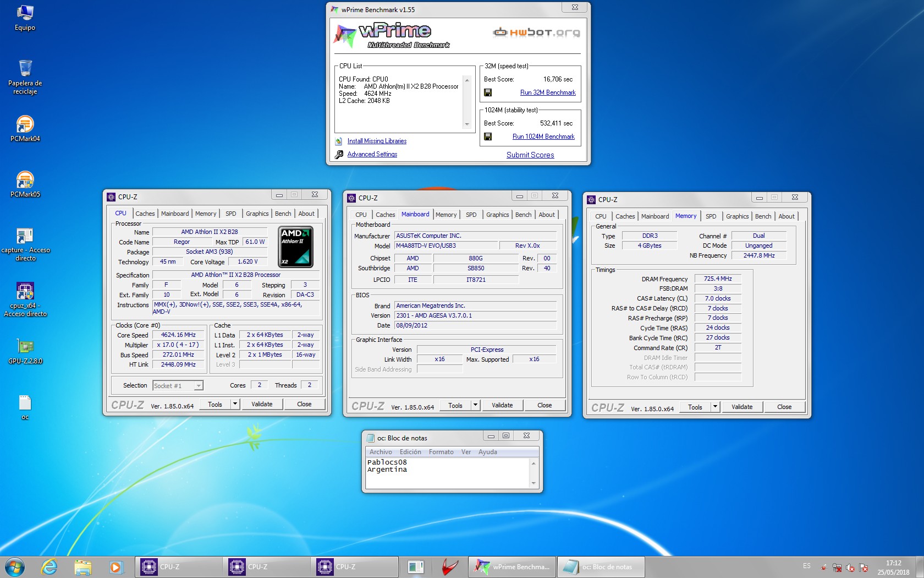The image size is (924, 578).
Task: Click the HWBOT.org logo
Action: [536, 32]
